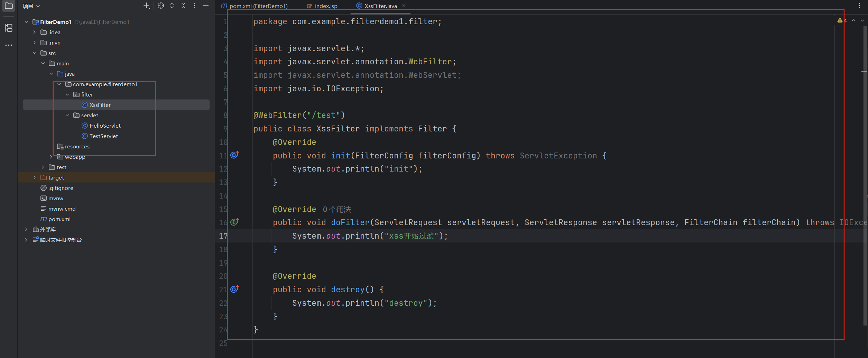
Task: Expand the .idea folder
Action: [35, 32]
